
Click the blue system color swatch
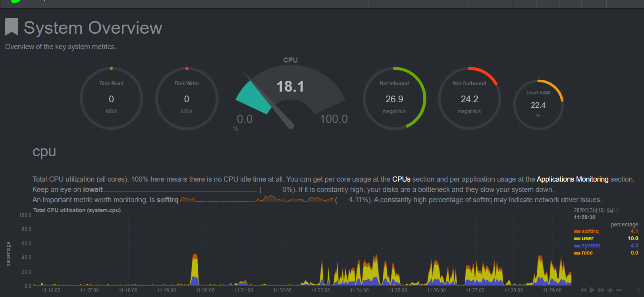coord(577,246)
